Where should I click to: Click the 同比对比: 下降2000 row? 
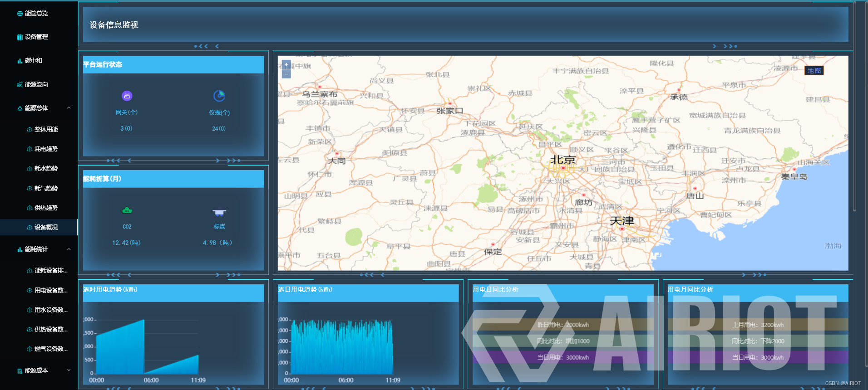pyautogui.click(x=758, y=341)
